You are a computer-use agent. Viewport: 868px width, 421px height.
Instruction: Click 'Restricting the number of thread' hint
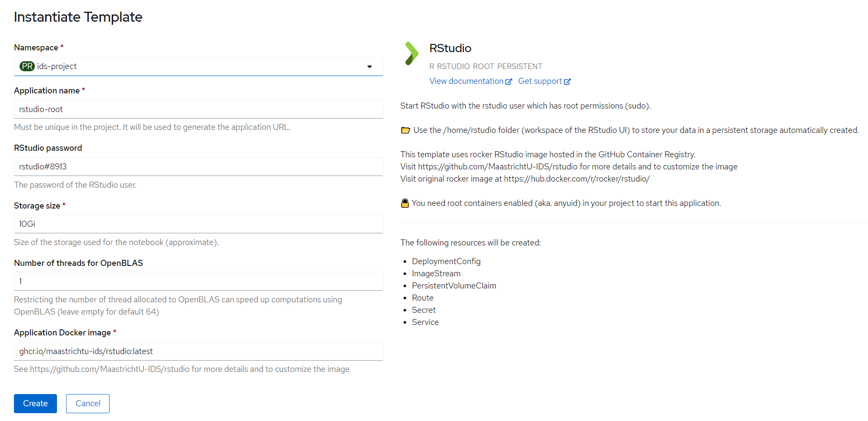pyautogui.click(x=178, y=306)
